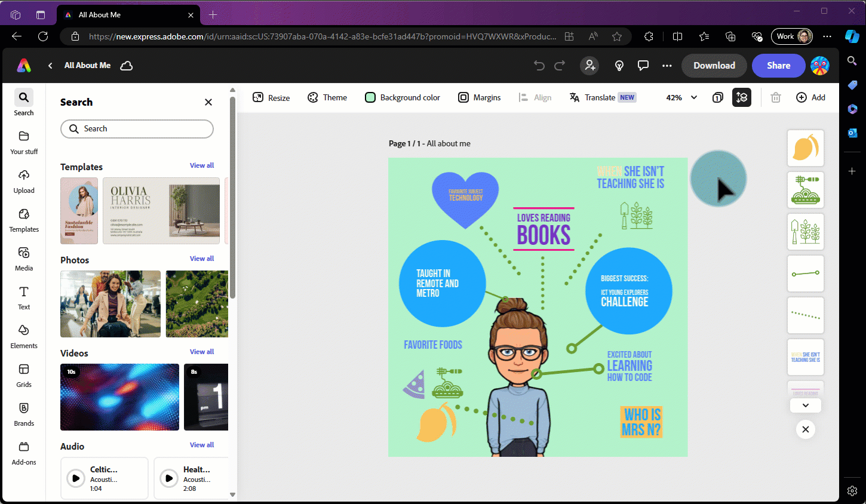View all Videos
This screenshot has height=504, width=866.
(202, 352)
